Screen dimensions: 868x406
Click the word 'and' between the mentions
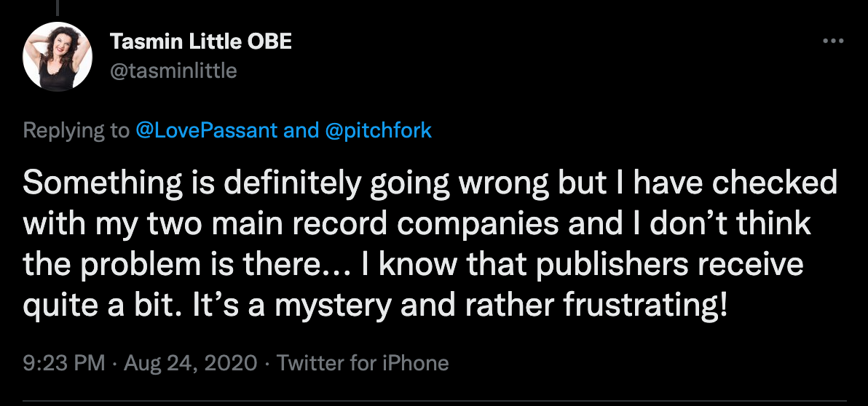(301, 130)
